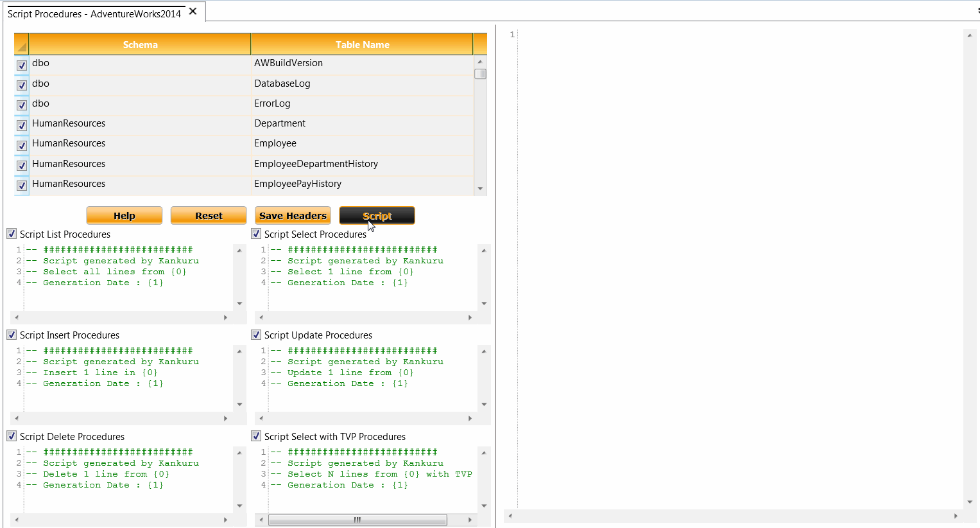Click the select-all corner of the table grid
980x528 pixels.
[x=21, y=44]
